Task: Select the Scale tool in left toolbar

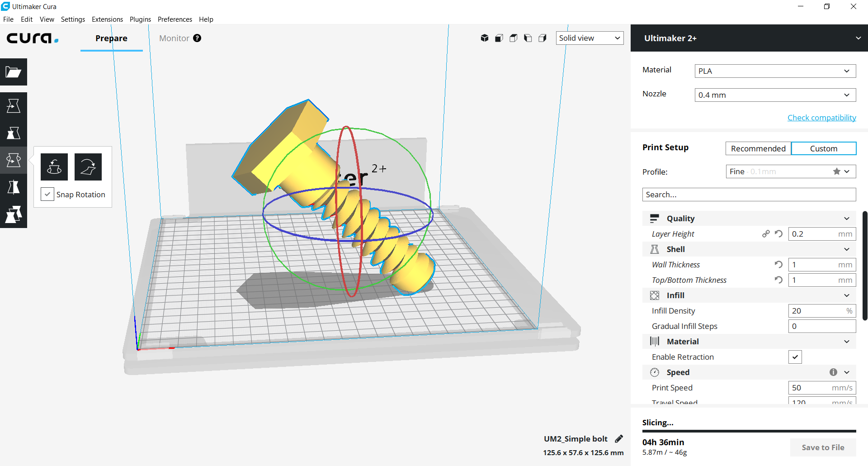Action: pyautogui.click(x=14, y=133)
